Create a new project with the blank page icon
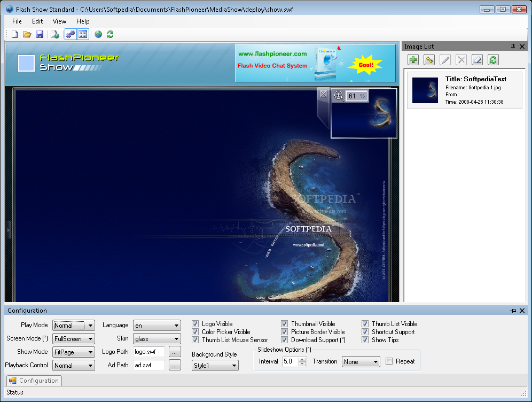 coord(14,34)
